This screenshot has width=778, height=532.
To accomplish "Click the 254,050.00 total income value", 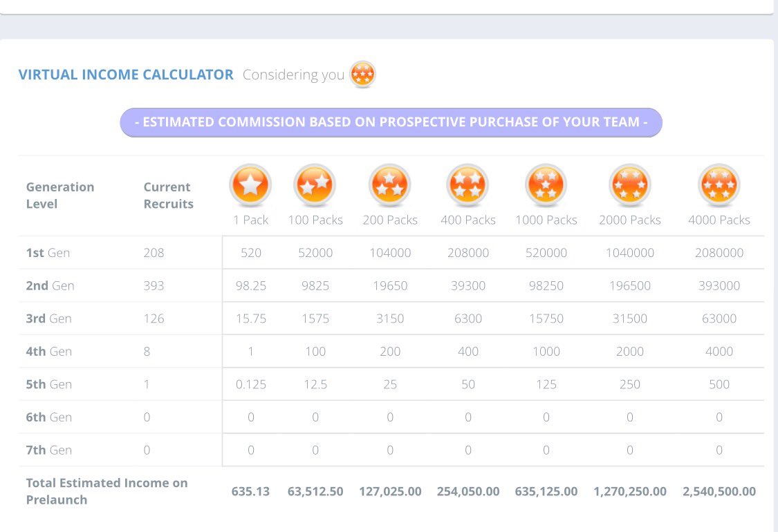I will click(468, 491).
